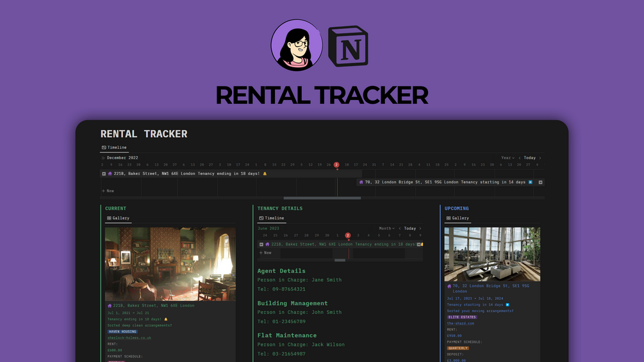Viewport: 644px width, 362px height.
Task: Click 'Jul 17, 2023 → Jul 18, 2024' date text
Action: [x=475, y=299]
